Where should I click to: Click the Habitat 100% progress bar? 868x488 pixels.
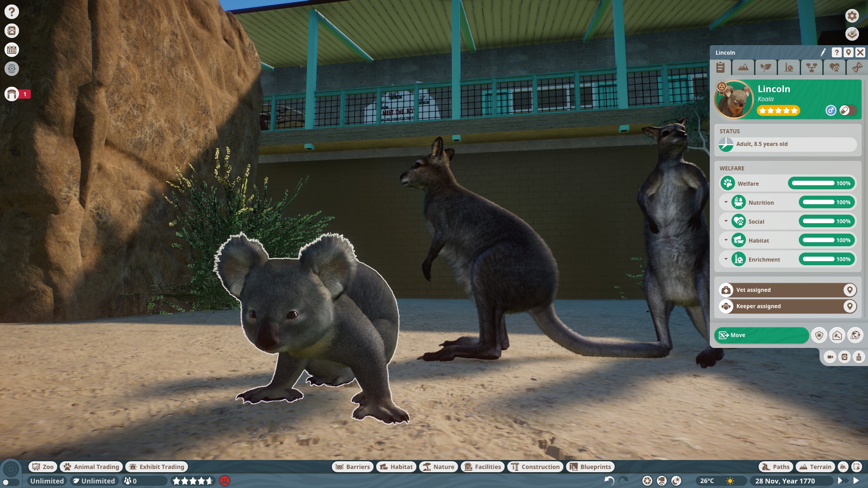coord(827,240)
